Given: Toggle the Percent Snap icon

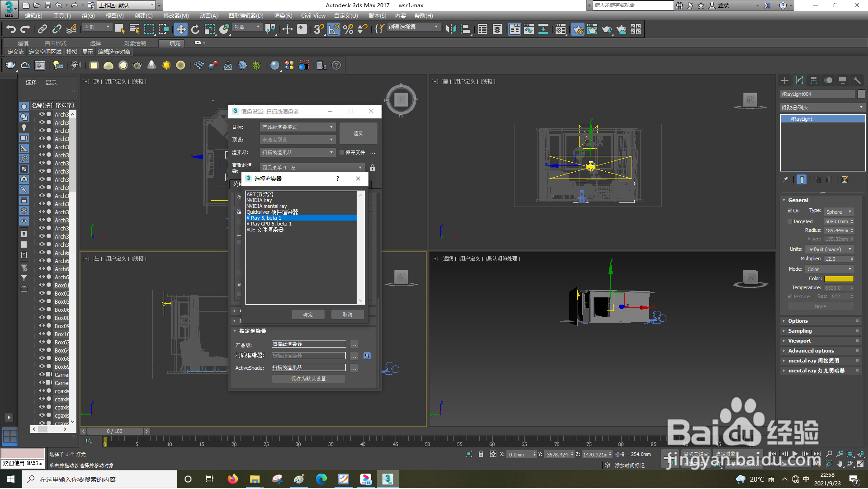Looking at the screenshot, I should point(348,30).
